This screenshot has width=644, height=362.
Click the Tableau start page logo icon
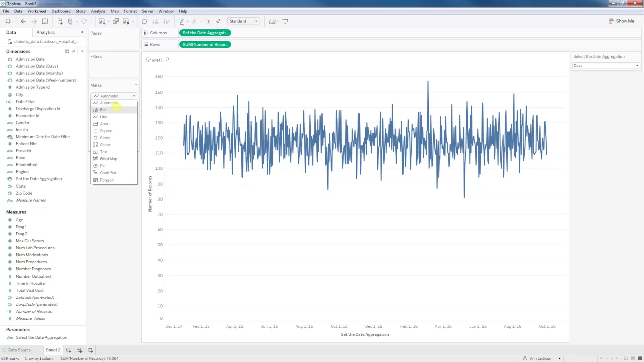8,21
